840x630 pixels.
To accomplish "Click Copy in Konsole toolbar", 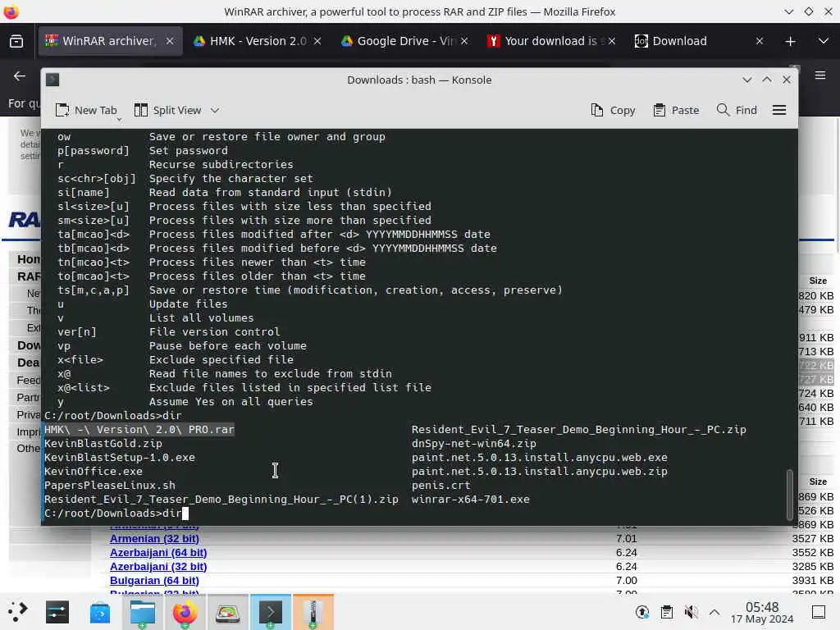I will click(613, 111).
